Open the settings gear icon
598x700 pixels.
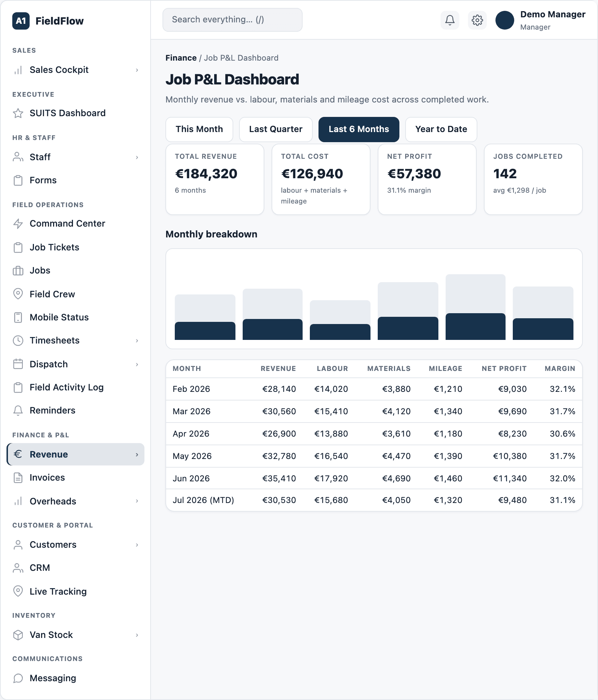tap(477, 20)
